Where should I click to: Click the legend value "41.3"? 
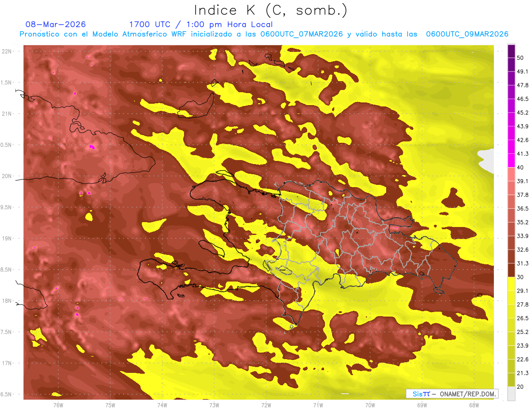pos(523,154)
